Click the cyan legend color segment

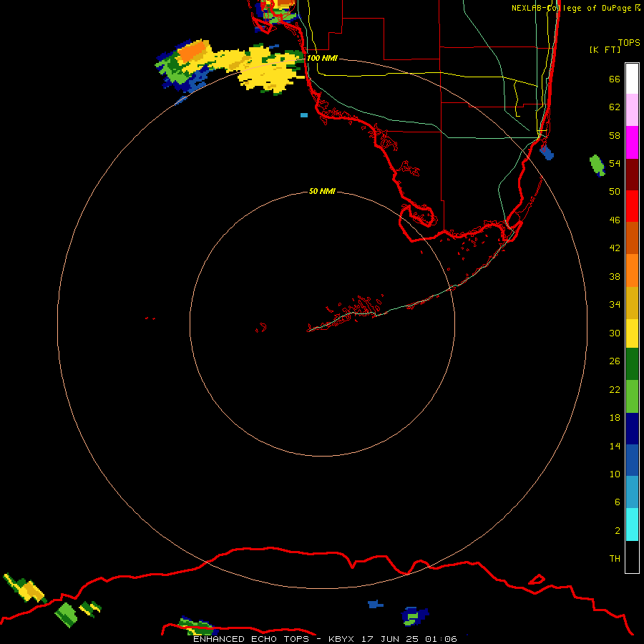(632, 525)
